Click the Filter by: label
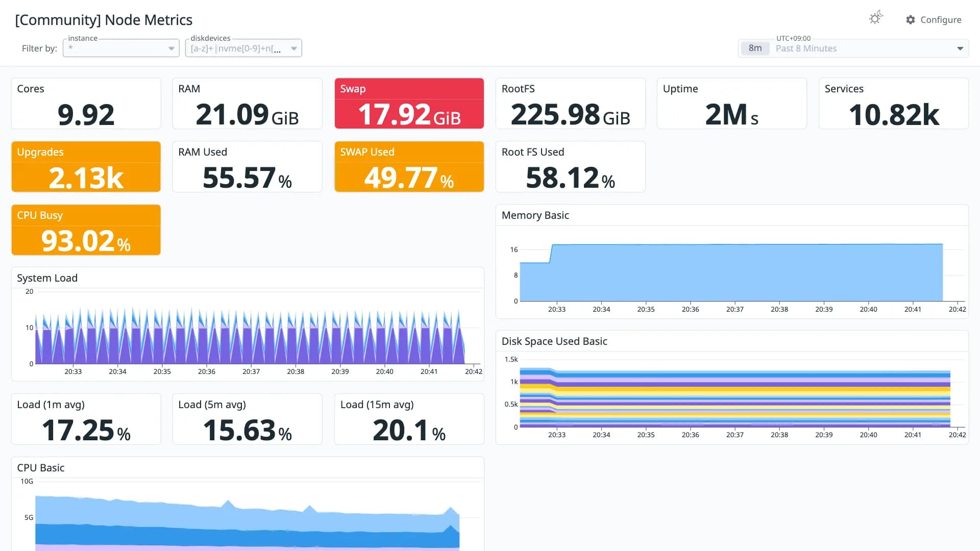Screen dimensions: 980x551 (x=39, y=48)
